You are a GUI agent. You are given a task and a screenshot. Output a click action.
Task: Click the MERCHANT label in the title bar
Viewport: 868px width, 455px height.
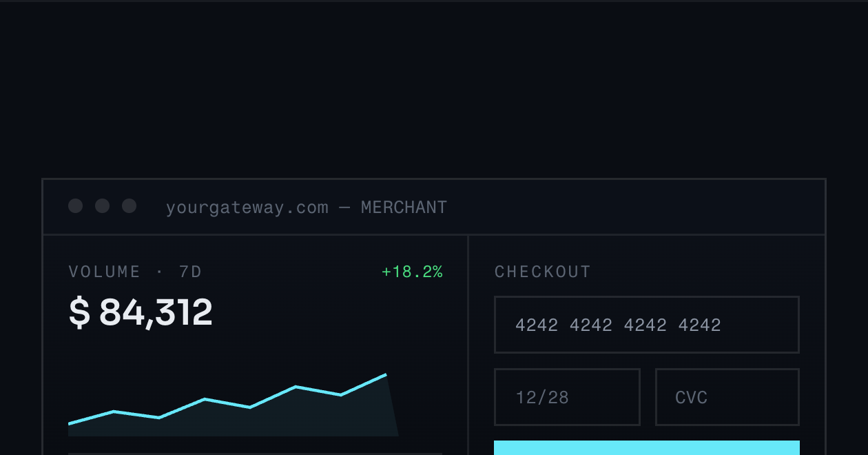pos(404,207)
